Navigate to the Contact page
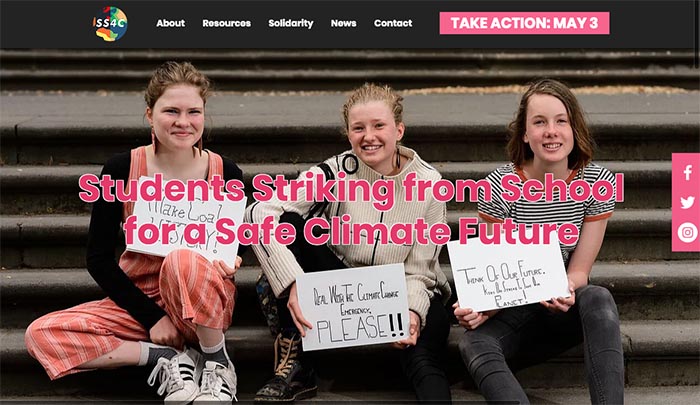The width and height of the screenshot is (700, 405). point(393,23)
